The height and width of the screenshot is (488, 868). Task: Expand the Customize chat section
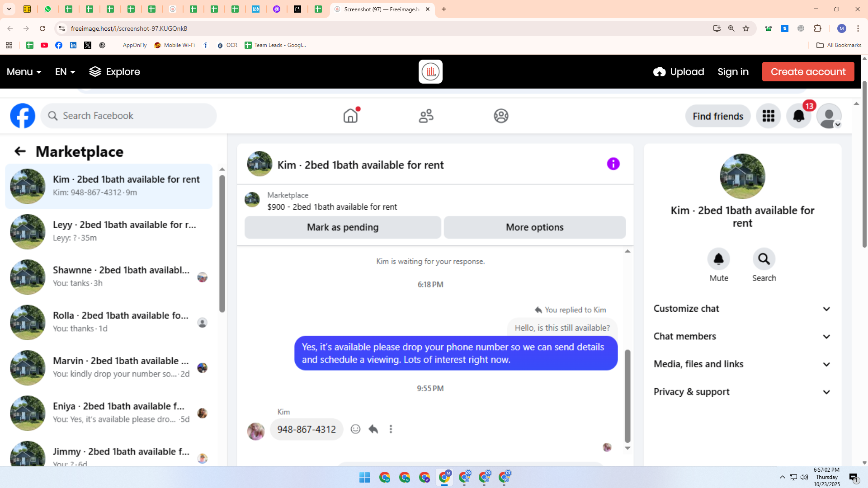point(742,309)
